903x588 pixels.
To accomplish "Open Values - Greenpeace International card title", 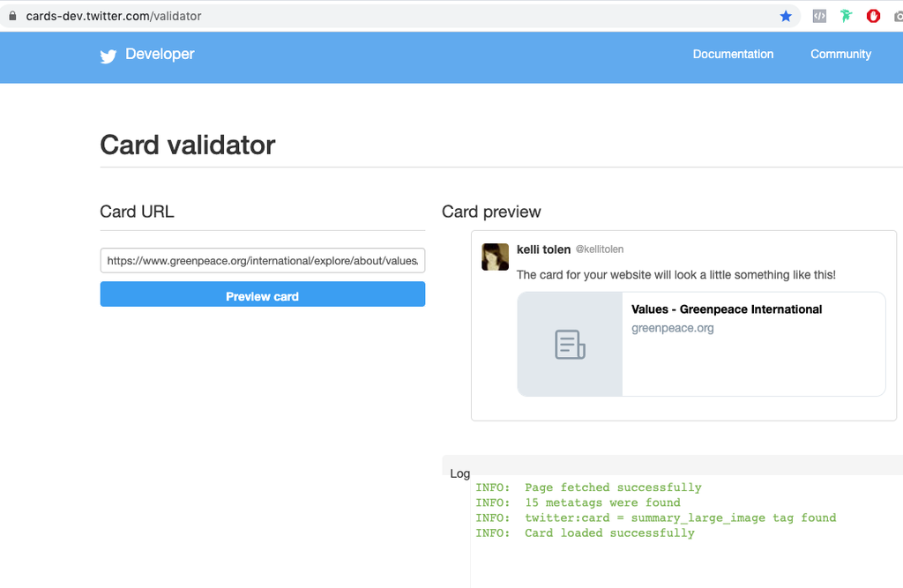I will [x=727, y=309].
